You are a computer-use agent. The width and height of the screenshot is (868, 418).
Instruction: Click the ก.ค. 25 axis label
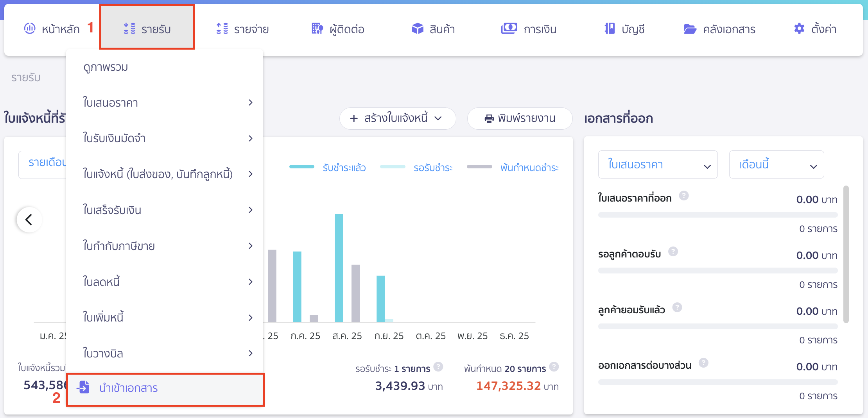[x=305, y=336]
